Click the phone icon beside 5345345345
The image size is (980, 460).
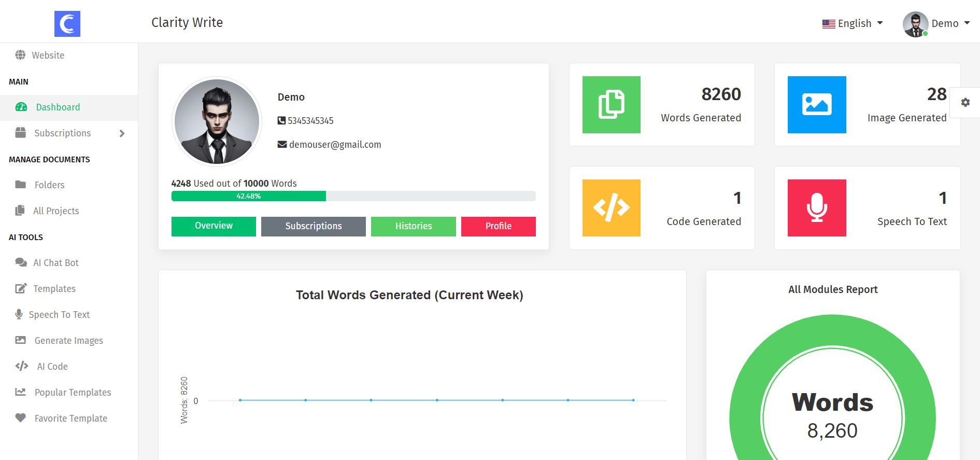point(281,121)
